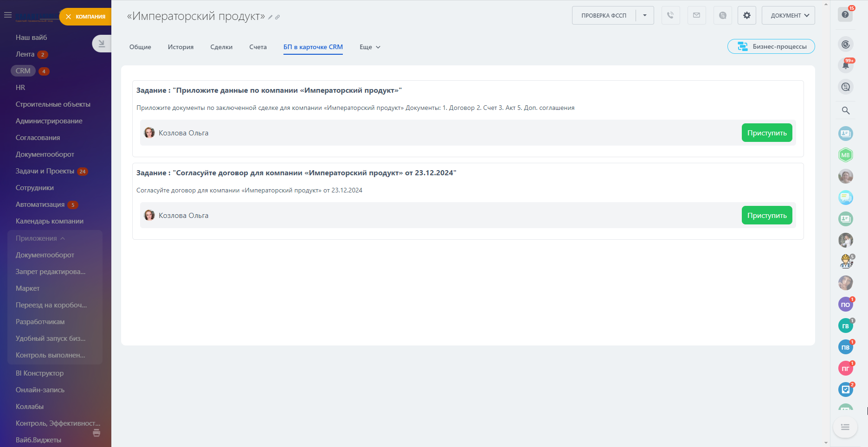Viewport: 868px width, 447px height.
Task: Open the notifications bell icon
Action: click(x=846, y=65)
